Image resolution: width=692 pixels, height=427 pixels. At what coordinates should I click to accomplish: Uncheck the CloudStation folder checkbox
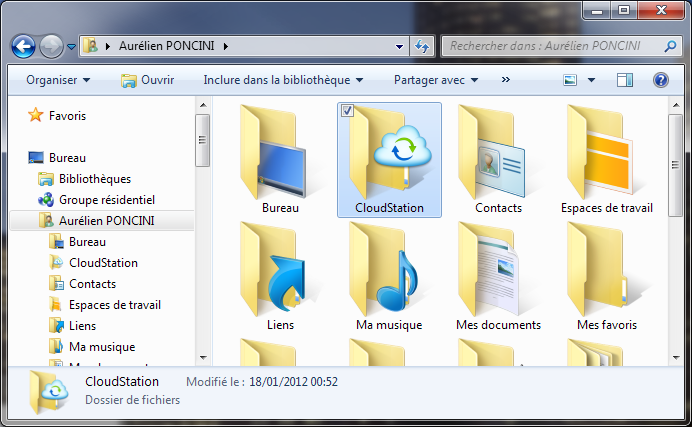(x=347, y=110)
